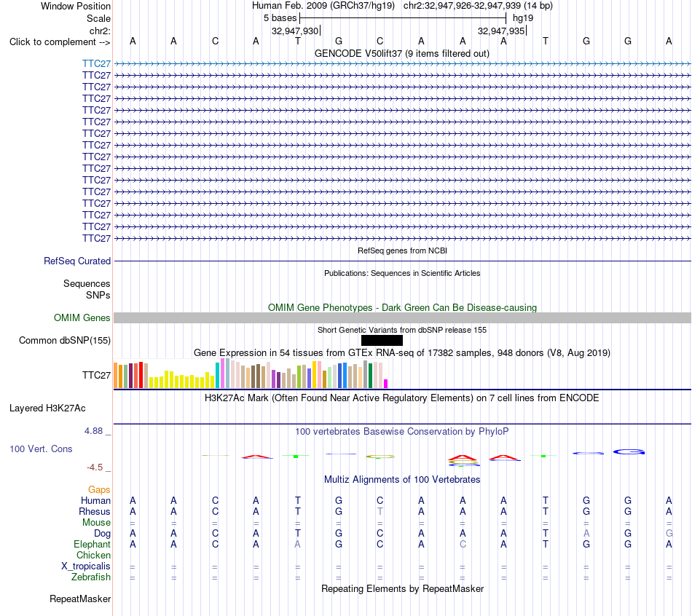Click the 32,947,930 position marker

pos(295,31)
